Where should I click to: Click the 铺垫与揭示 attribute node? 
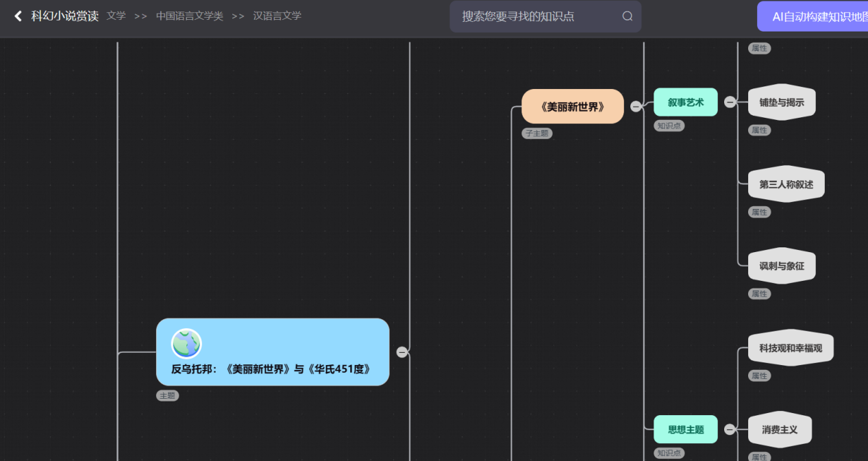point(781,103)
